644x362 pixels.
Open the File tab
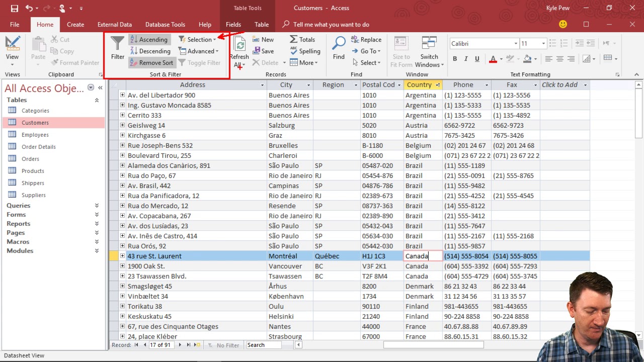click(15, 24)
